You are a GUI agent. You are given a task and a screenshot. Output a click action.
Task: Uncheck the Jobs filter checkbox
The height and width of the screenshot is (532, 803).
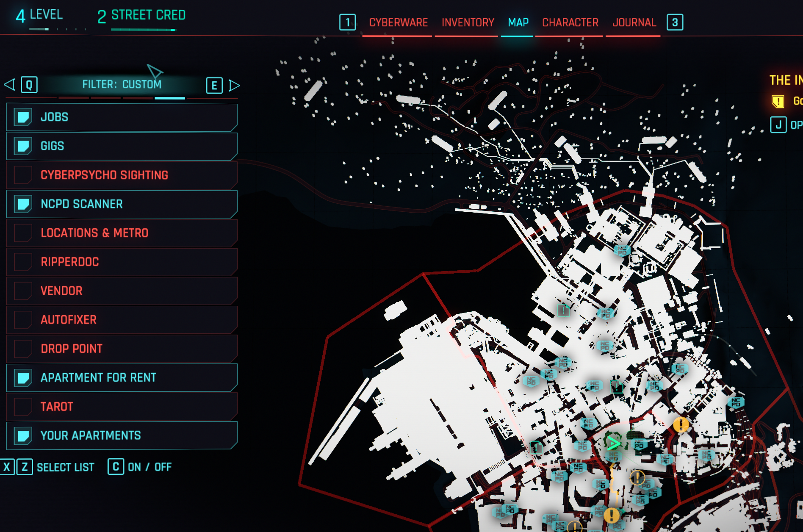click(23, 117)
